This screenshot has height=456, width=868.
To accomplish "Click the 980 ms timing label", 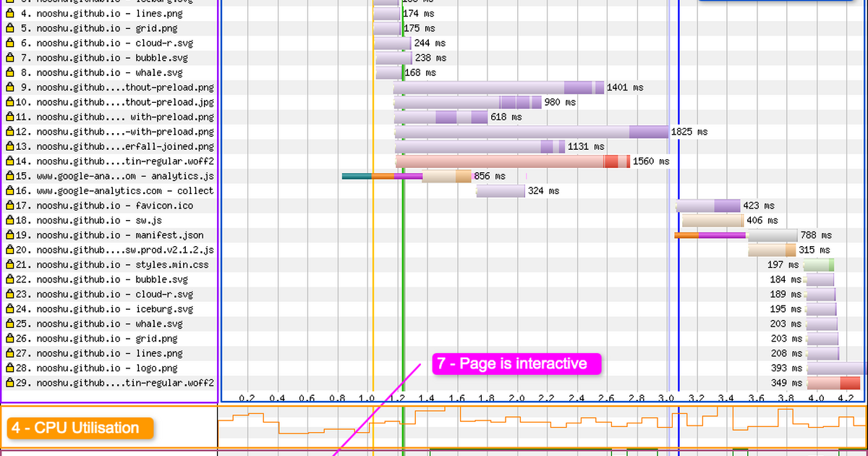I will [x=561, y=102].
